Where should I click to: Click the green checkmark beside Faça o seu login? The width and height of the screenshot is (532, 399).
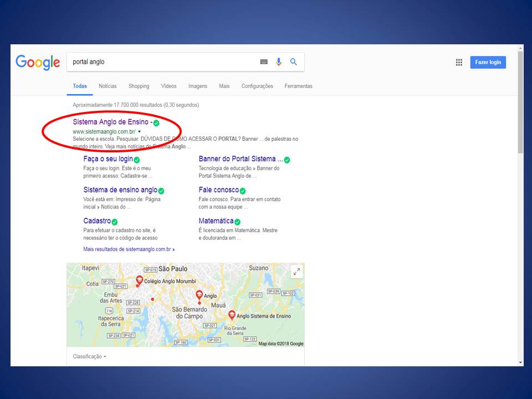pos(137,160)
